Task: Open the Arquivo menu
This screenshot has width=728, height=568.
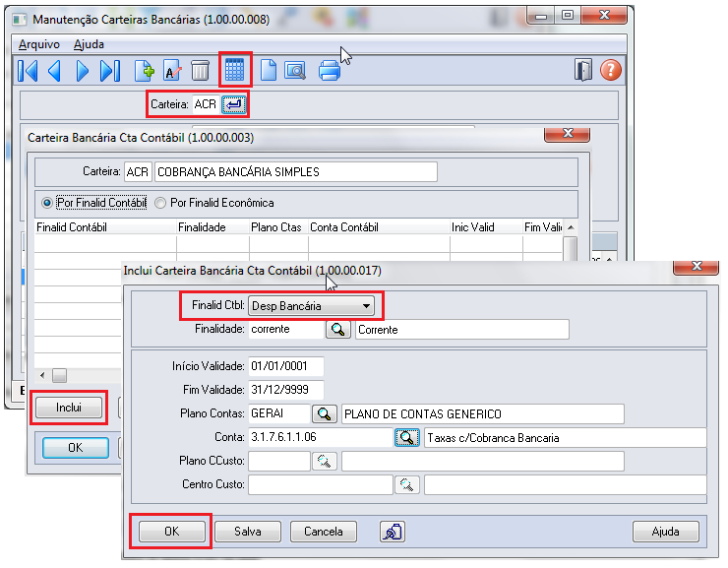Action: pos(39,44)
